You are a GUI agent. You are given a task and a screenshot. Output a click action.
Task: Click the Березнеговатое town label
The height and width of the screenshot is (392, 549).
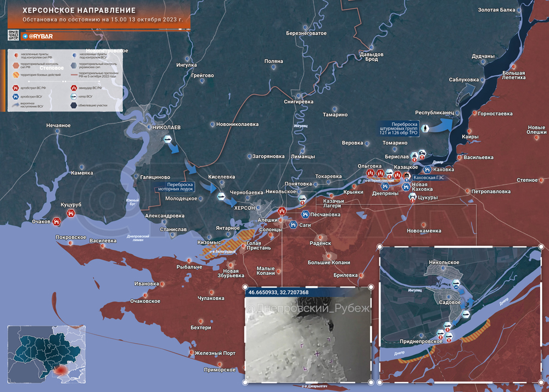point(306,33)
